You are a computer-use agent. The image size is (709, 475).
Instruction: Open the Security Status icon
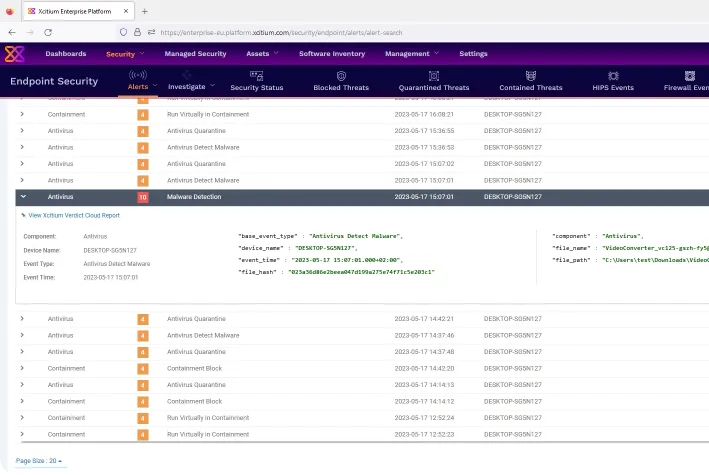pyautogui.click(x=256, y=76)
